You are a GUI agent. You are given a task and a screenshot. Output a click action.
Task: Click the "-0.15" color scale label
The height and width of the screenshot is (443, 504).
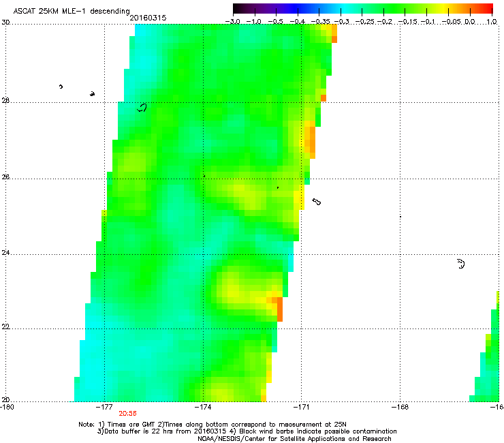pyautogui.click(x=407, y=22)
